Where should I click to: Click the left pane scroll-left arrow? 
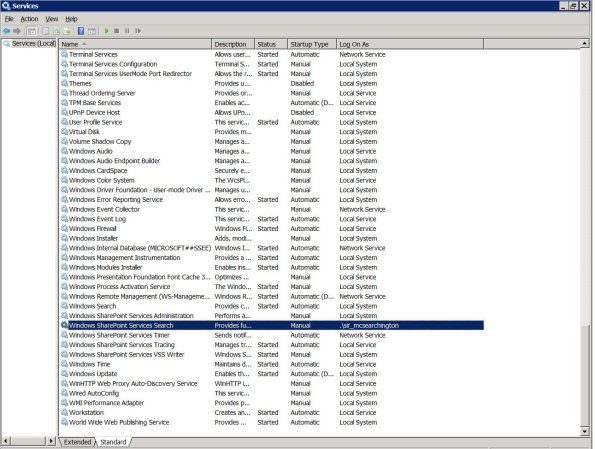(x=6, y=441)
